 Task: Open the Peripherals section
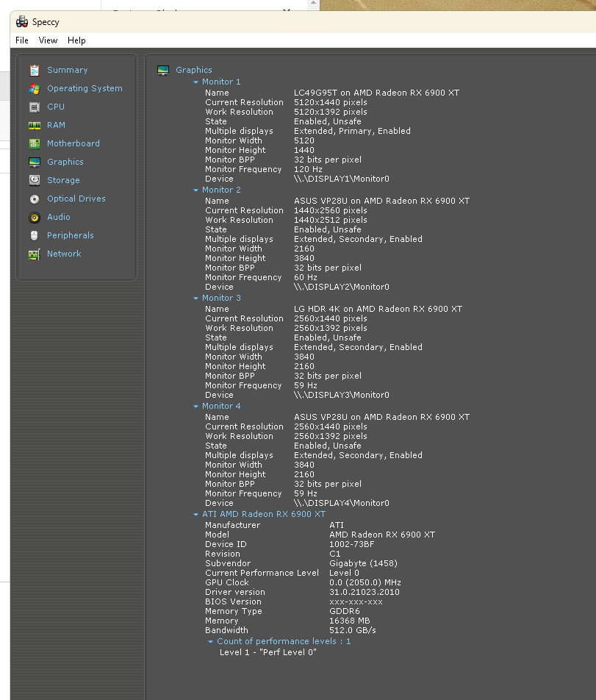click(x=71, y=235)
